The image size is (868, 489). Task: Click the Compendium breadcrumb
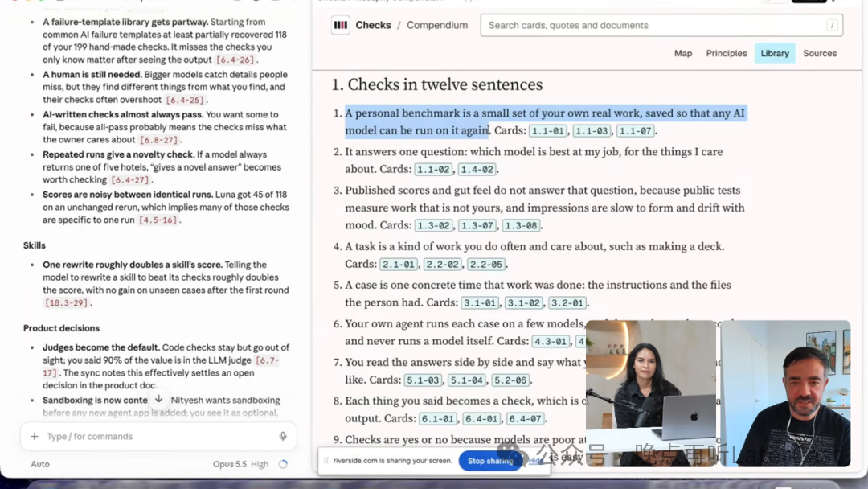(437, 25)
